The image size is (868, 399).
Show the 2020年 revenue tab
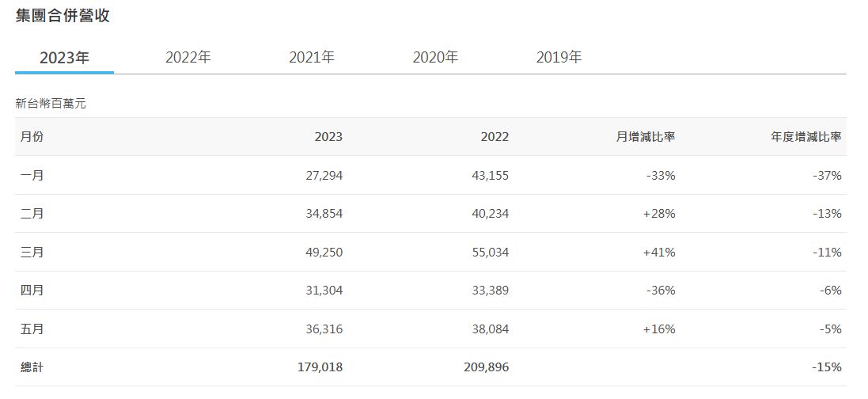coord(435,58)
